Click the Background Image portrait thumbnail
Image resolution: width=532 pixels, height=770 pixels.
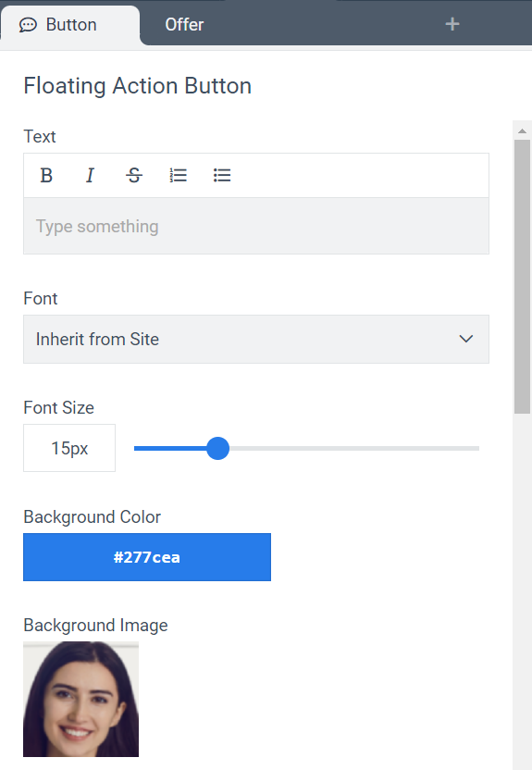tap(81, 700)
